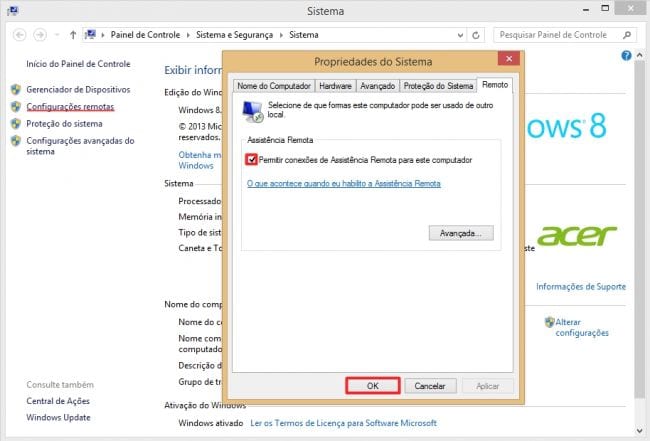The width and height of the screenshot is (650, 441).
Task: Confirm with the OK button
Action: click(x=373, y=386)
